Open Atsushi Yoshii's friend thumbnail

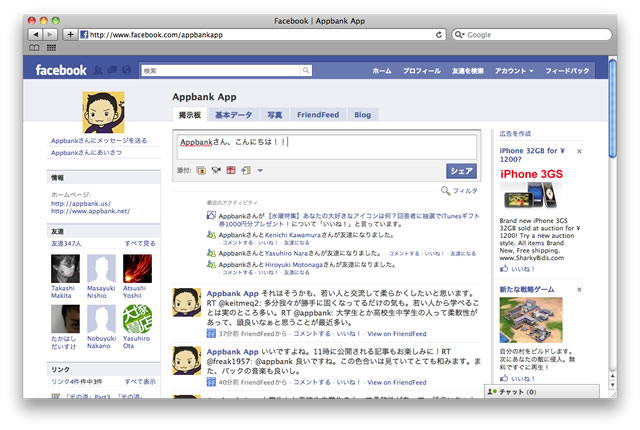(x=137, y=268)
